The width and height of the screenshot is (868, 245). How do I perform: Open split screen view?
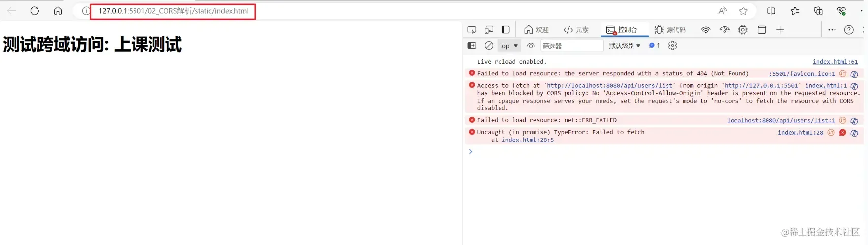771,11
